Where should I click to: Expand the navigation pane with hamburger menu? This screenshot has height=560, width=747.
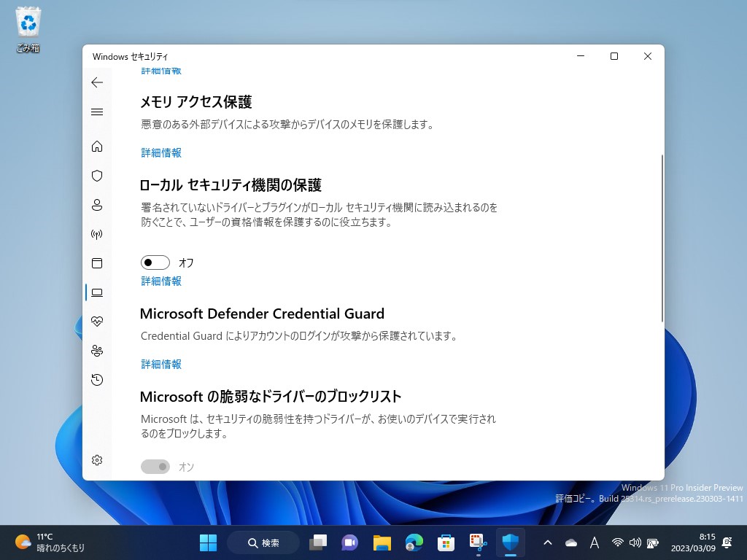click(x=97, y=112)
